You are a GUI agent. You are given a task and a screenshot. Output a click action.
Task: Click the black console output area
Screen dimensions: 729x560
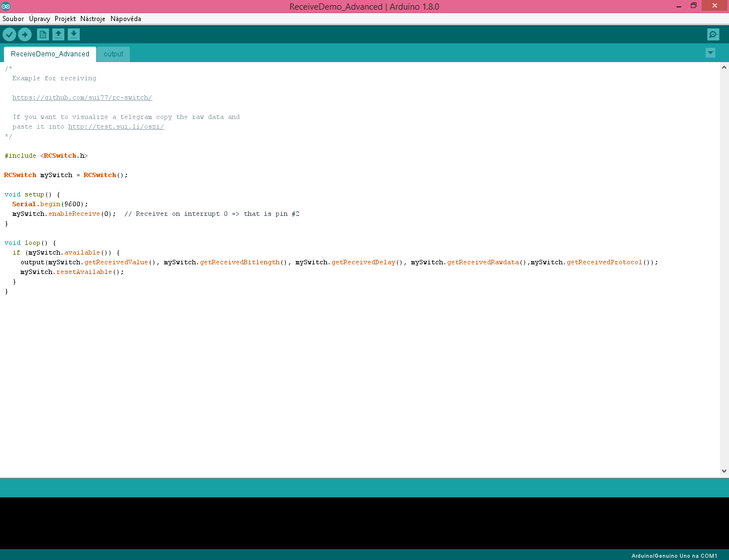[x=364, y=522]
